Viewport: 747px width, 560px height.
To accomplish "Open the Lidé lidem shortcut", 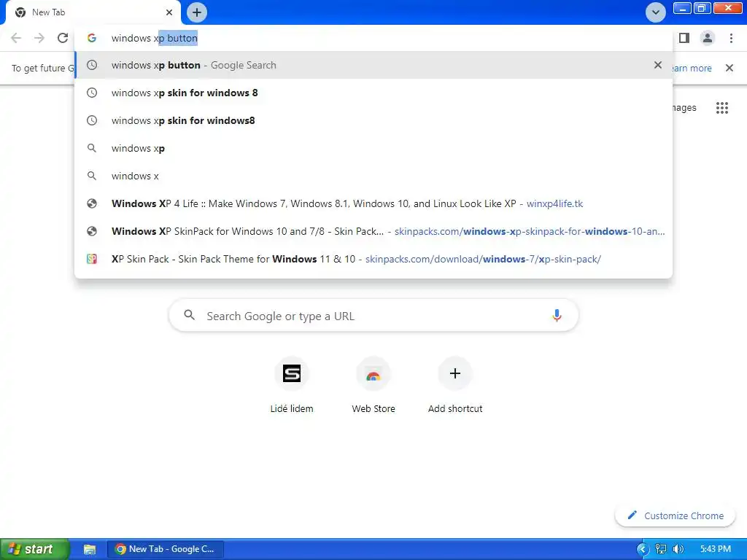I will click(x=292, y=385).
